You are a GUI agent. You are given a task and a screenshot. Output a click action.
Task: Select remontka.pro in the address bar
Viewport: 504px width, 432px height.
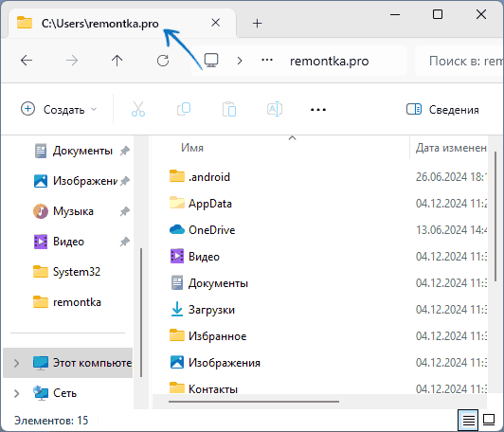click(329, 61)
